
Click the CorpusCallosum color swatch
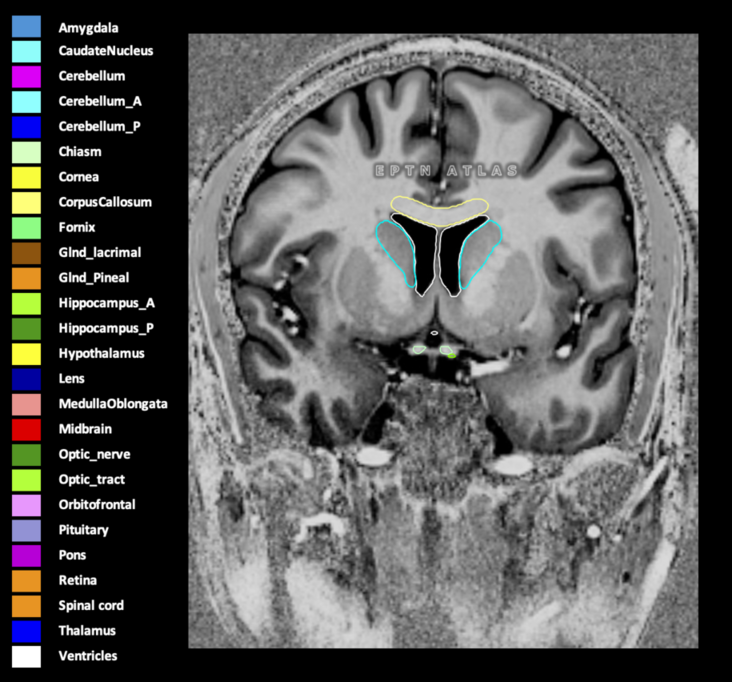26,203
